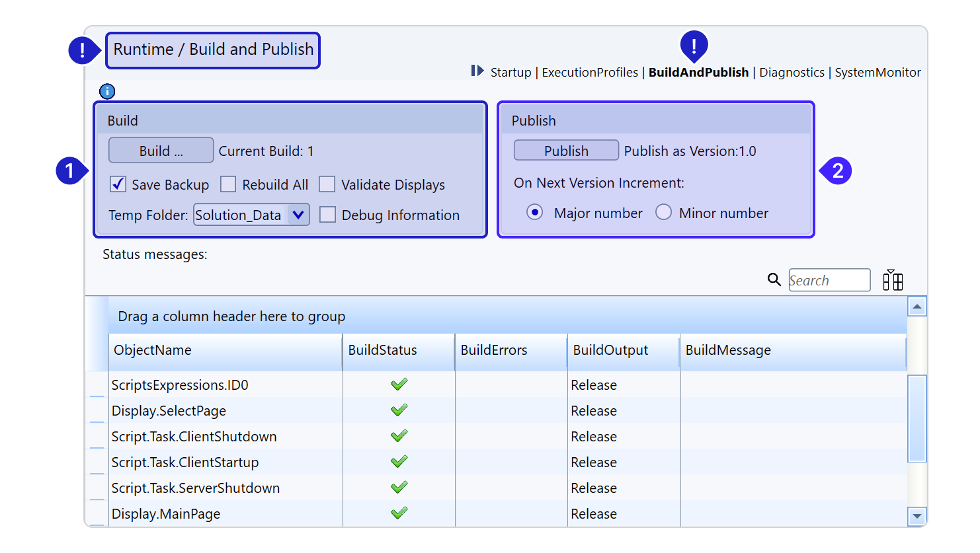980x553 pixels.
Task: Click the numbered callout marker 2
Action: pos(837,171)
